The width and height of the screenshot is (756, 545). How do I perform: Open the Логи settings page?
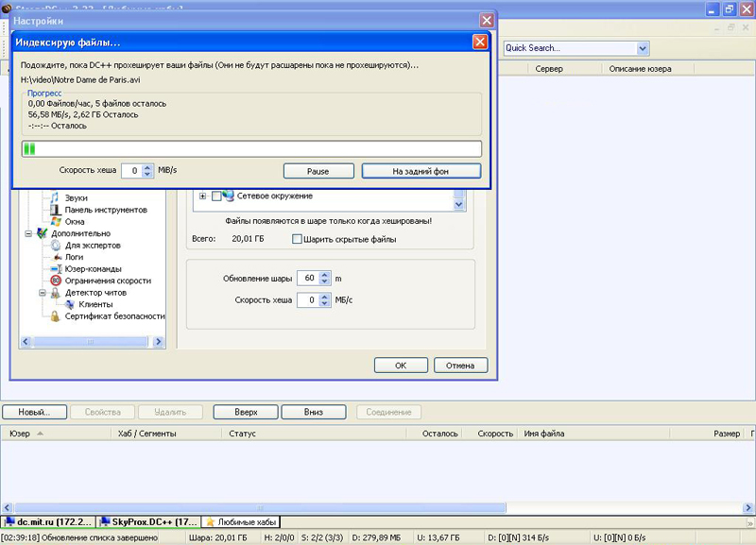(x=75, y=257)
